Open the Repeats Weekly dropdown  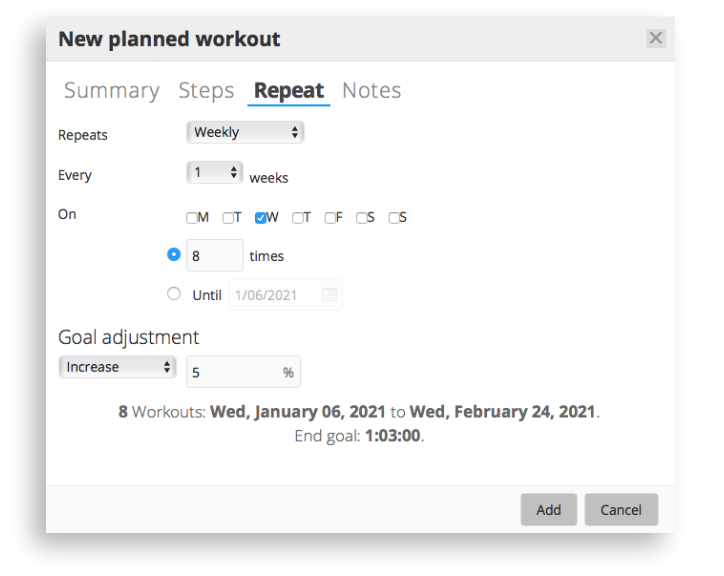(245, 133)
